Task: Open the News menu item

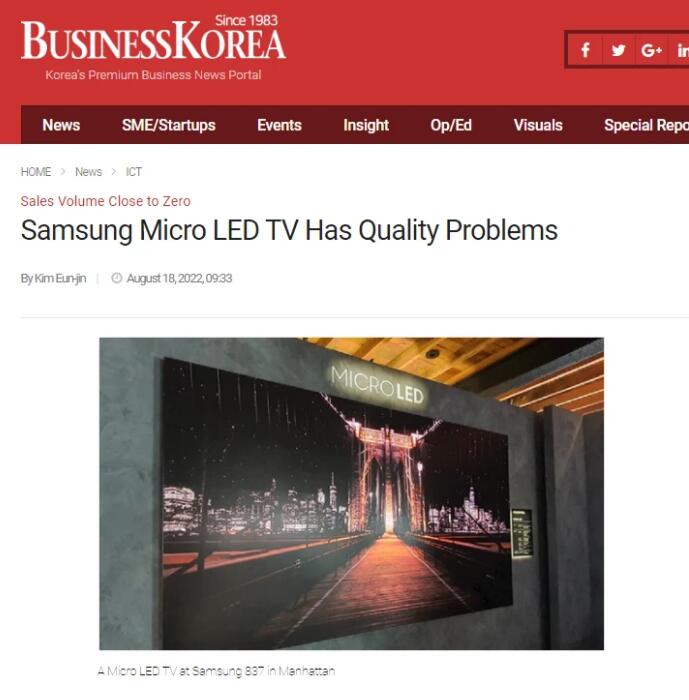Action: [61, 125]
